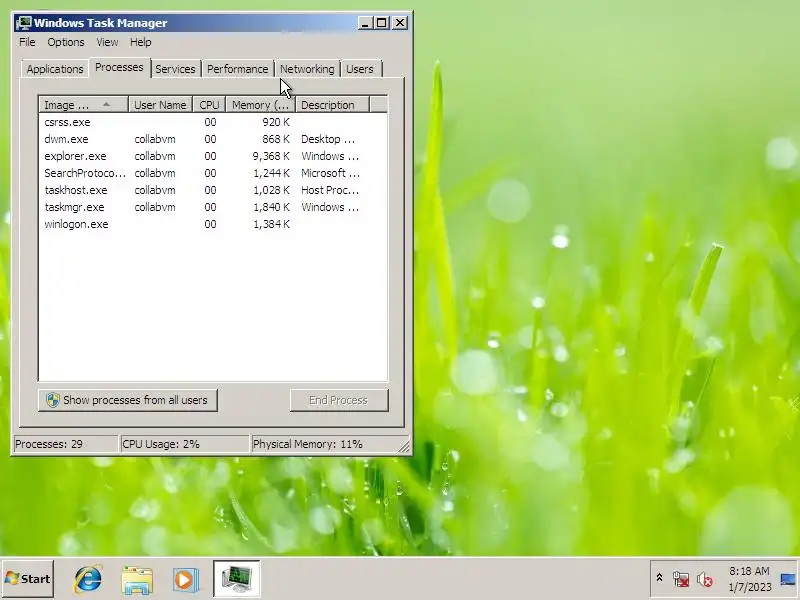Click the 9,368 K memory value
This screenshot has height=600, width=800.
271,156
